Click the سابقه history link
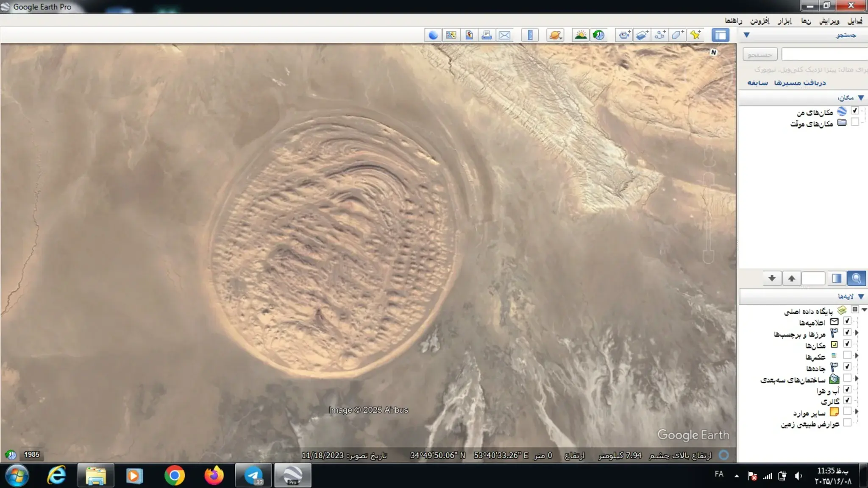Image resolution: width=868 pixels, height=488 pixels. pyautogui.click(x=757, y=83)
